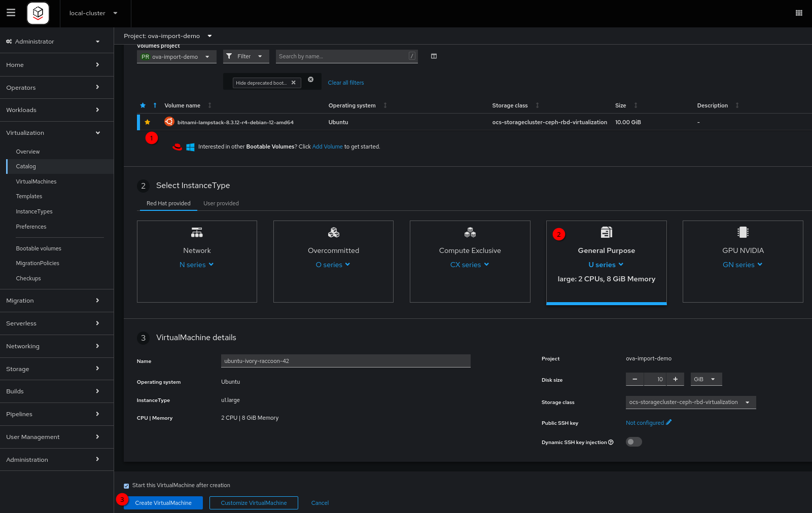This screenshot has height=513, width=812.
Task: Expand the O series size menu
Action: point(333,265)
